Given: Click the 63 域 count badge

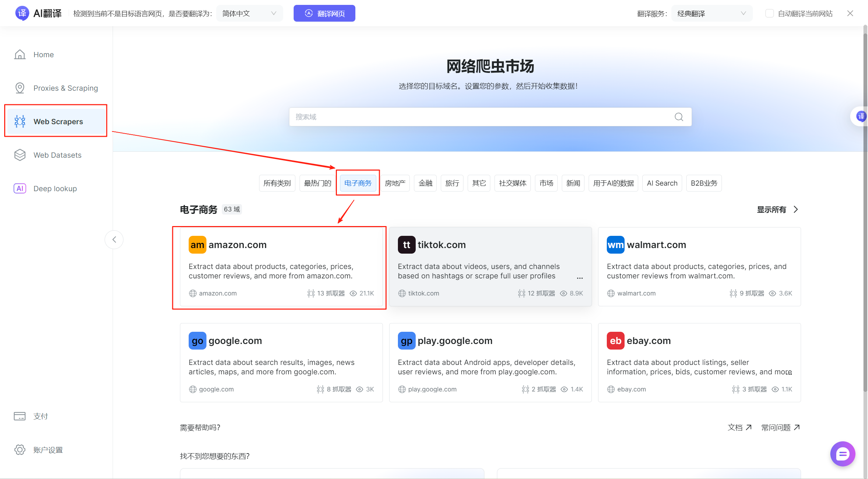Looking at the screenshot, I should 232,209.
